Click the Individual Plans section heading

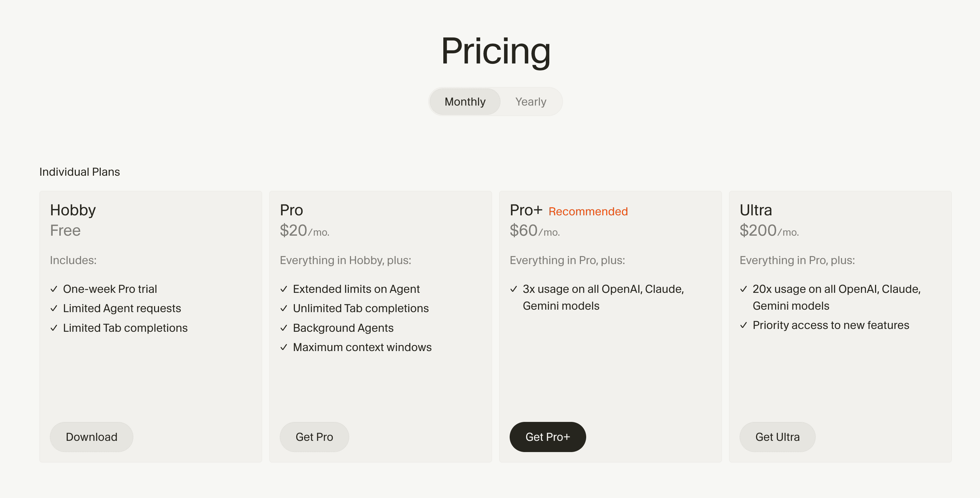tap(80, 172)
